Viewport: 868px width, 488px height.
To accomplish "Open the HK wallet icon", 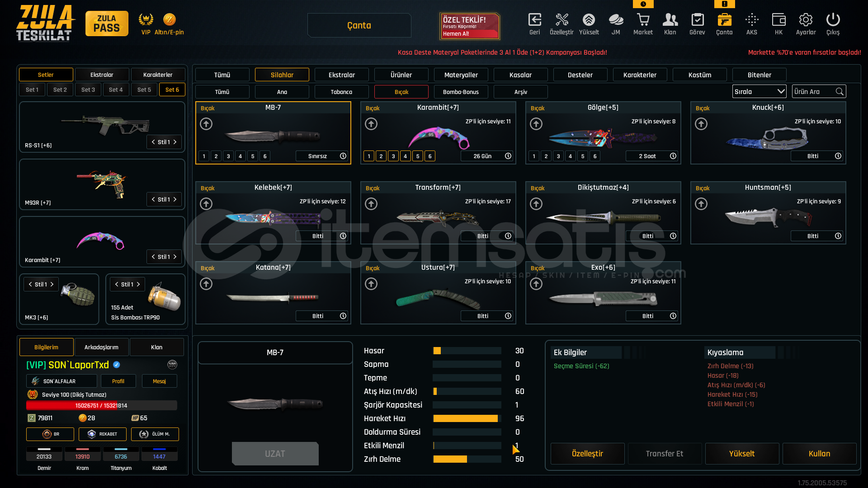I will point(778,20).
